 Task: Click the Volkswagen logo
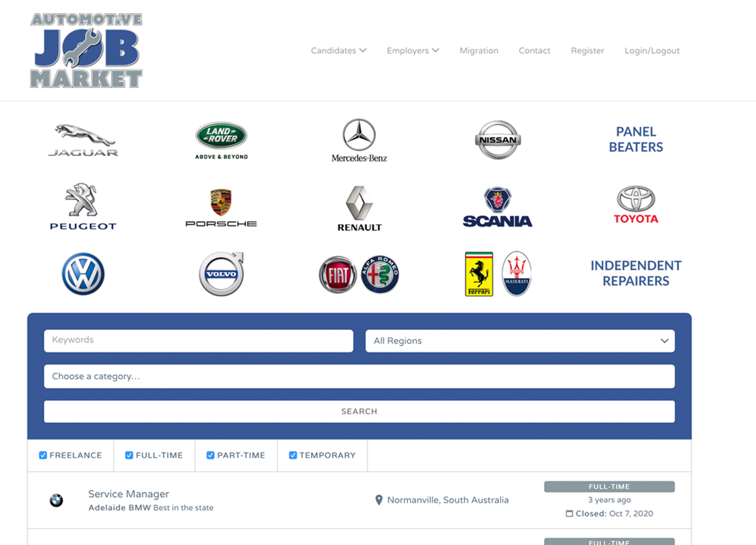pos(83,274)
